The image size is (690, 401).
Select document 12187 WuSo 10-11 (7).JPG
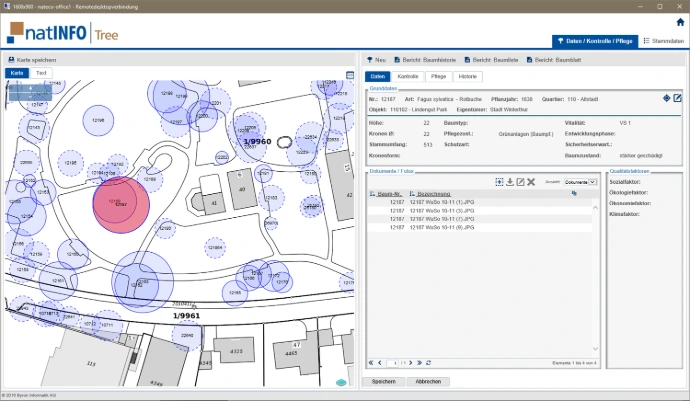coord(480,219)
